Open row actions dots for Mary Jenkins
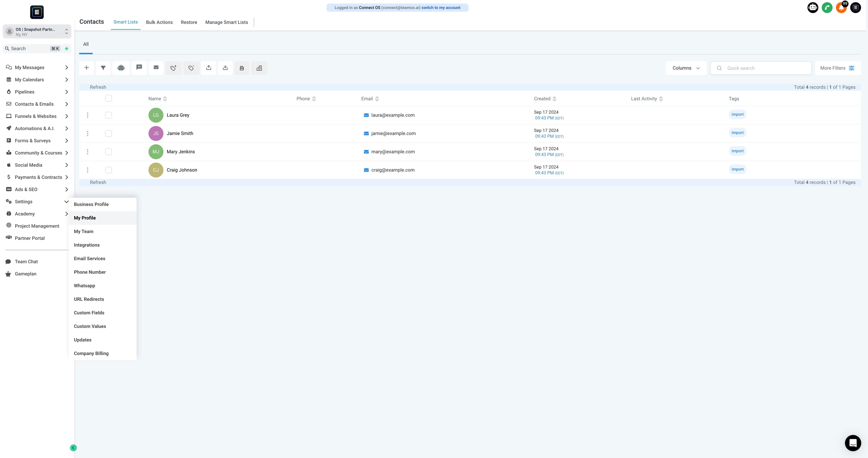 pyautogui.click(x=88, y=152)
